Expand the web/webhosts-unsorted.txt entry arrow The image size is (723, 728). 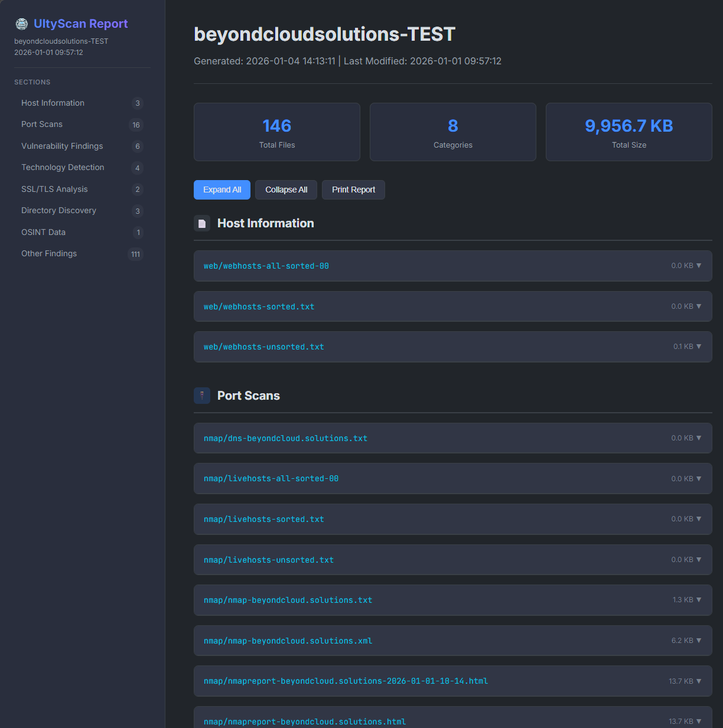(x=699, y=347)
